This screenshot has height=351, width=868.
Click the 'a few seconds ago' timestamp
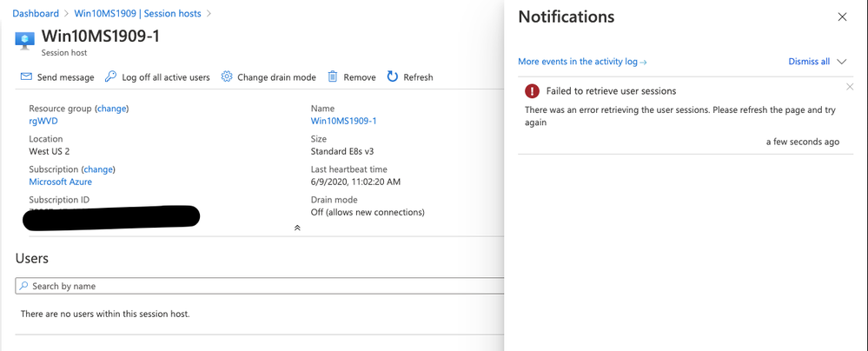(x=803, y=142)
